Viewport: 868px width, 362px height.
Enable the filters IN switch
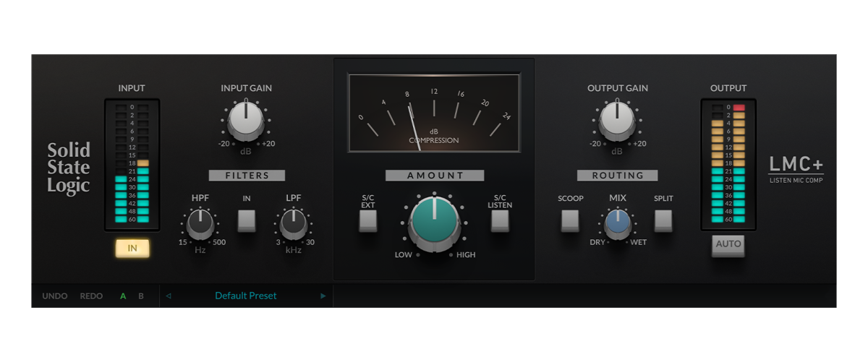[247, 220]
